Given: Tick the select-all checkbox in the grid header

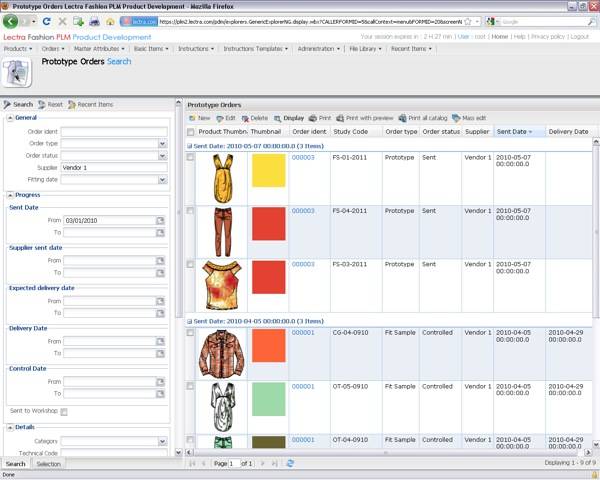Looking at the screenshot, I should [x=190, y=132].
